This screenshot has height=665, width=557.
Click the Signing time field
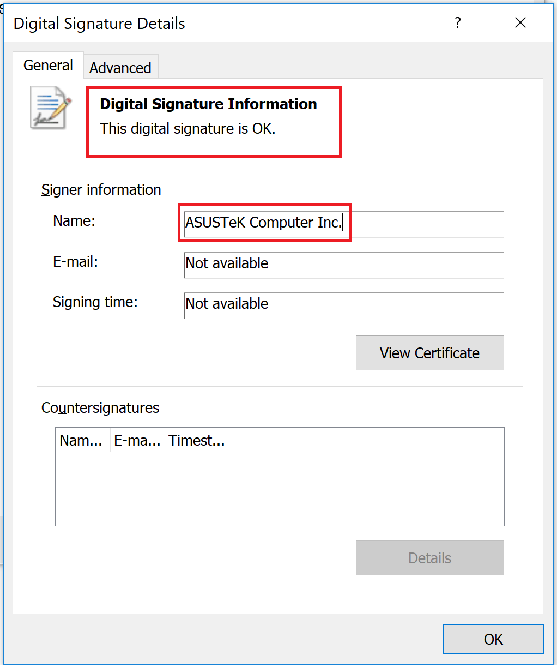pyautogui.click(x=344, y=305)
